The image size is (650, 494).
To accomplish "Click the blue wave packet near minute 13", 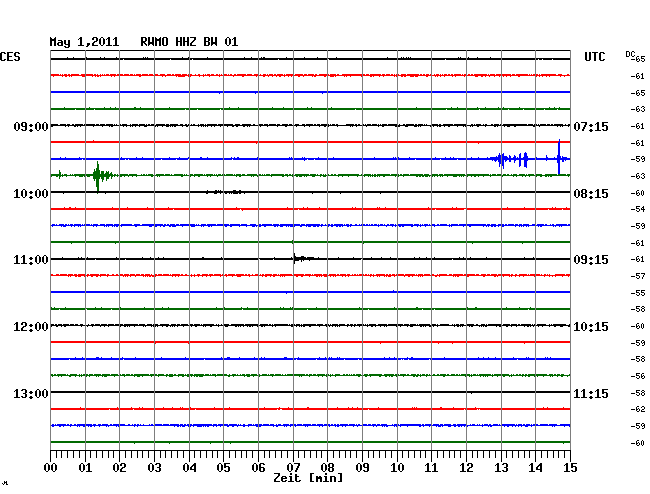I will click(x=509, y=159).
